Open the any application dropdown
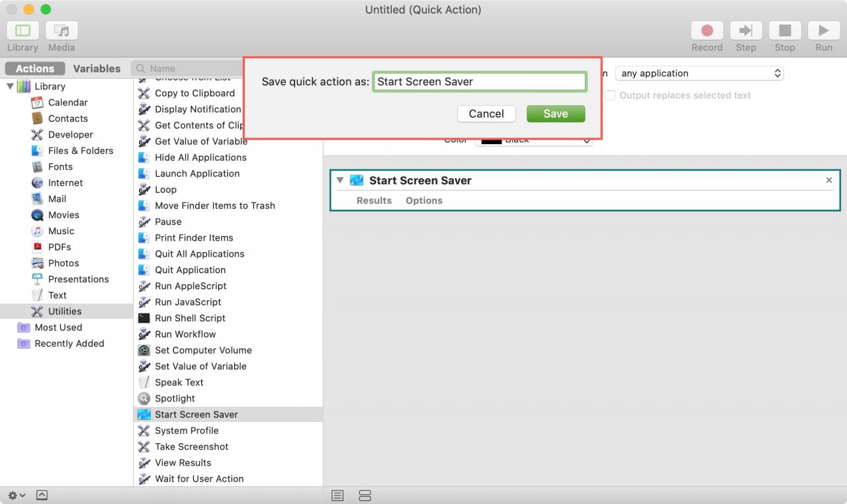 tap(699, 73)
